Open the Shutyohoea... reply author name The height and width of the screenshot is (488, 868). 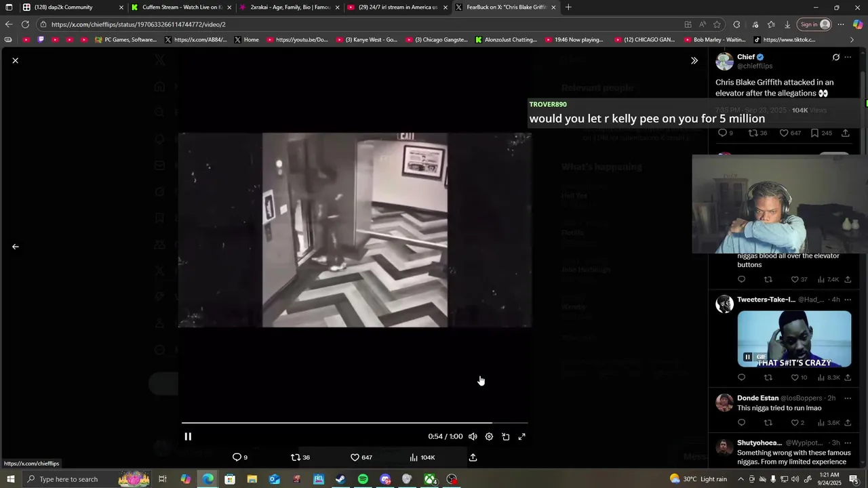759,443
